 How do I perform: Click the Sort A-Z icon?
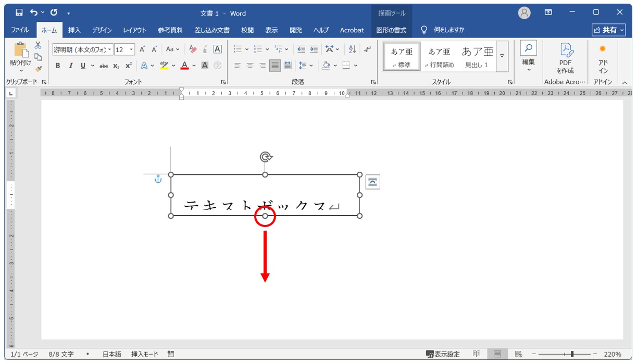[353, 49]
